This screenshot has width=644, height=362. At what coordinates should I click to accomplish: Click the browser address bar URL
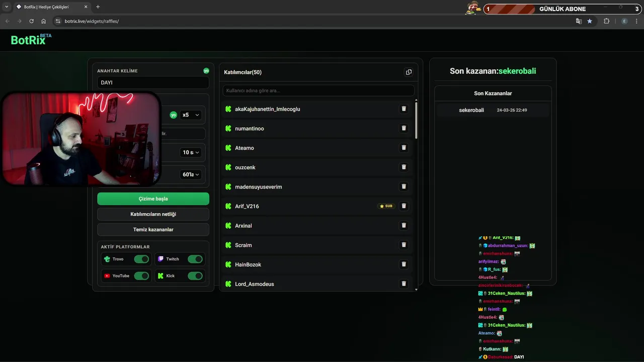(92, 21)
